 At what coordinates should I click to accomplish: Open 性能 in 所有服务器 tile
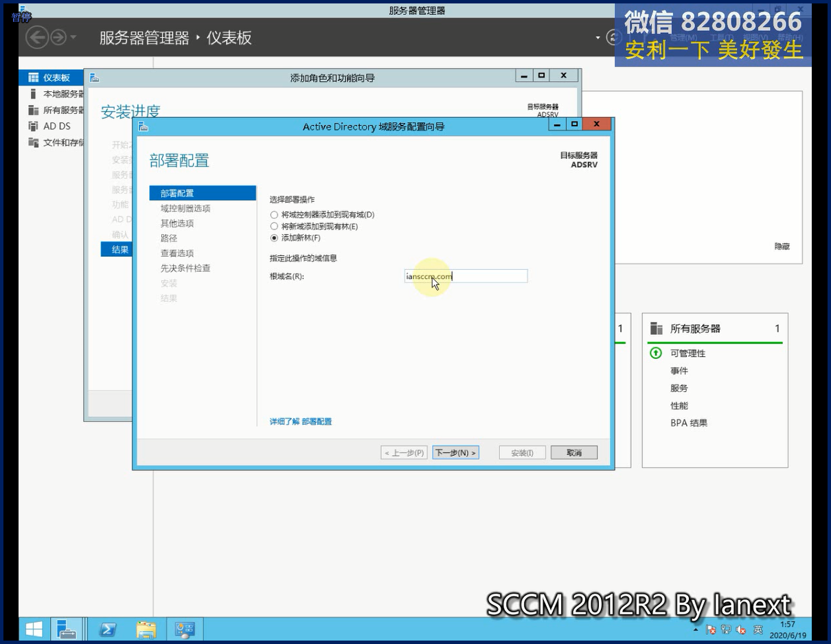(x=679, y=406)
